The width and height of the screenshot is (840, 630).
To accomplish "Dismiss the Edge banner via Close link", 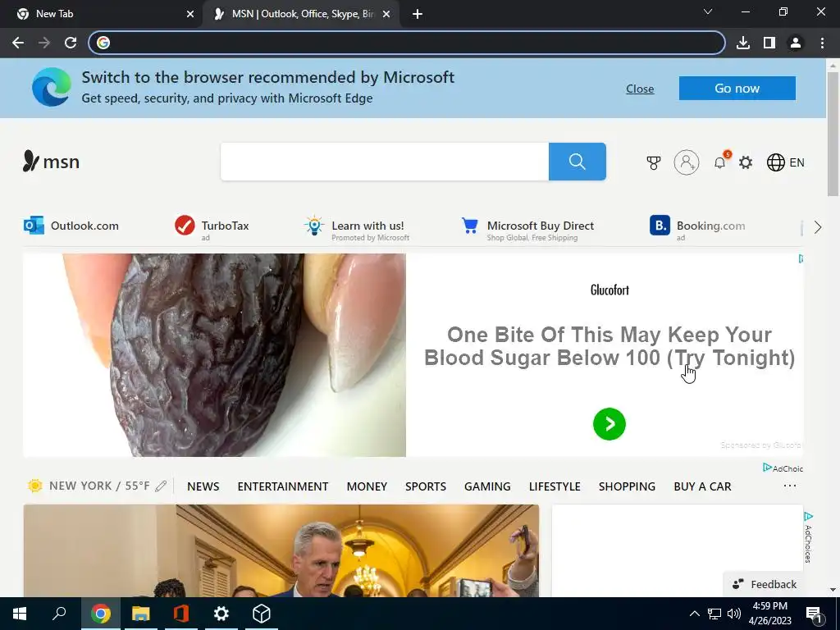I will (x=640, y=89).
